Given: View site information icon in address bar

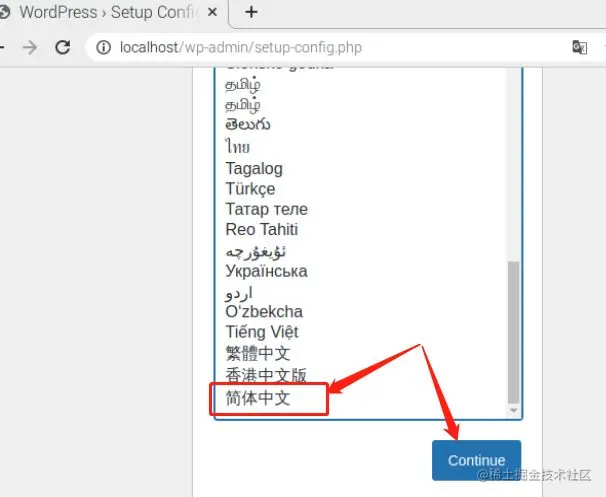Looking at the screenshot, I should pyautogui.click(x=104, y=48).
